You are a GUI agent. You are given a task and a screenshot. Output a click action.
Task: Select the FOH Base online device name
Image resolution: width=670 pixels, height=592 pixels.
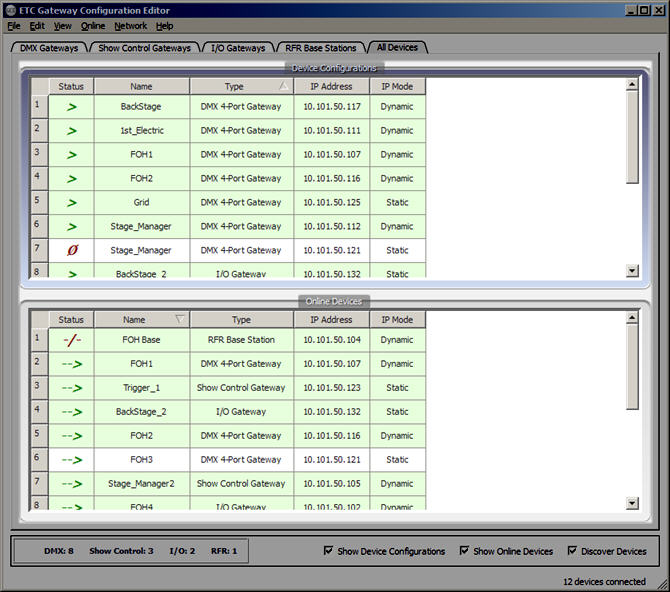click(141, 340)
